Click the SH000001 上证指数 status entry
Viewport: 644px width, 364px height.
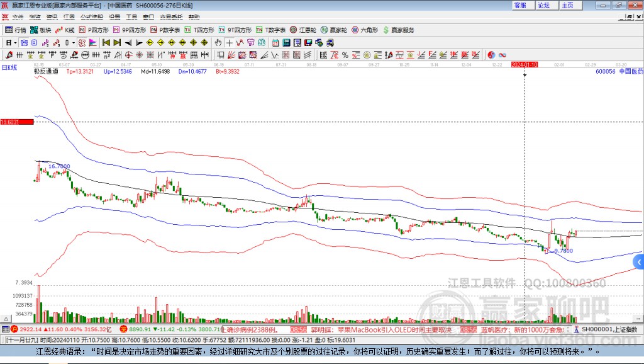(606, 329)
